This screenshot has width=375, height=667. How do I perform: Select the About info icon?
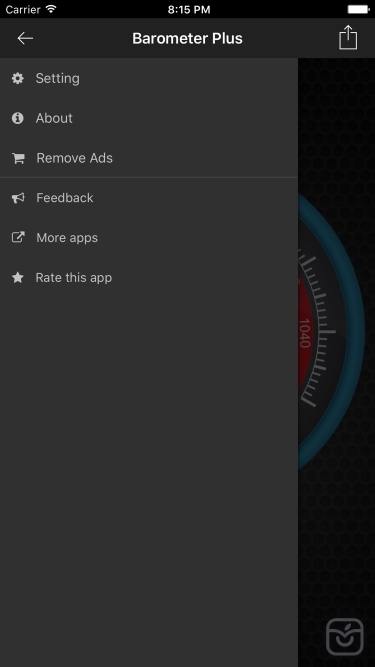(17, 118)
